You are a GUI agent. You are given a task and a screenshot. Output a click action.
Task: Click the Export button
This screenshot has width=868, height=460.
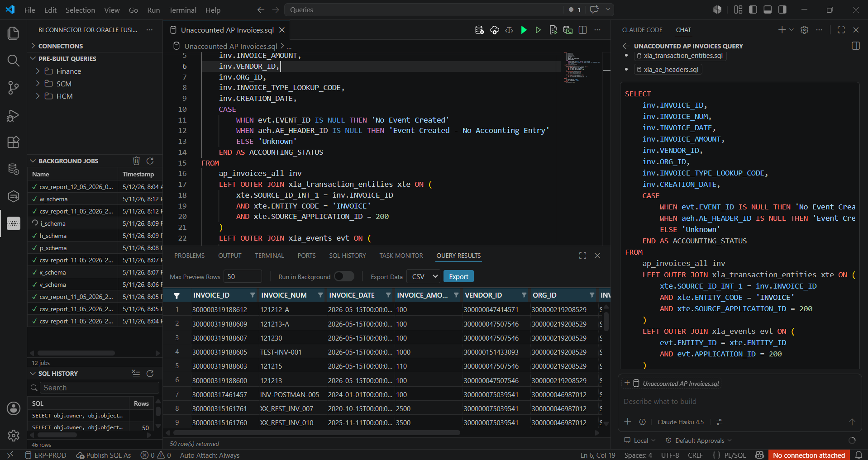[458, 276]
